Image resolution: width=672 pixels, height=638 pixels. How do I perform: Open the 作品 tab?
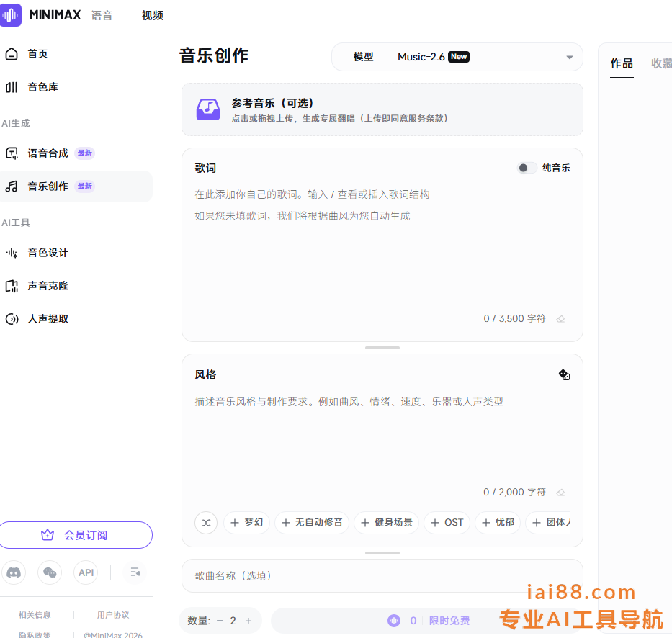pos(622,63)
